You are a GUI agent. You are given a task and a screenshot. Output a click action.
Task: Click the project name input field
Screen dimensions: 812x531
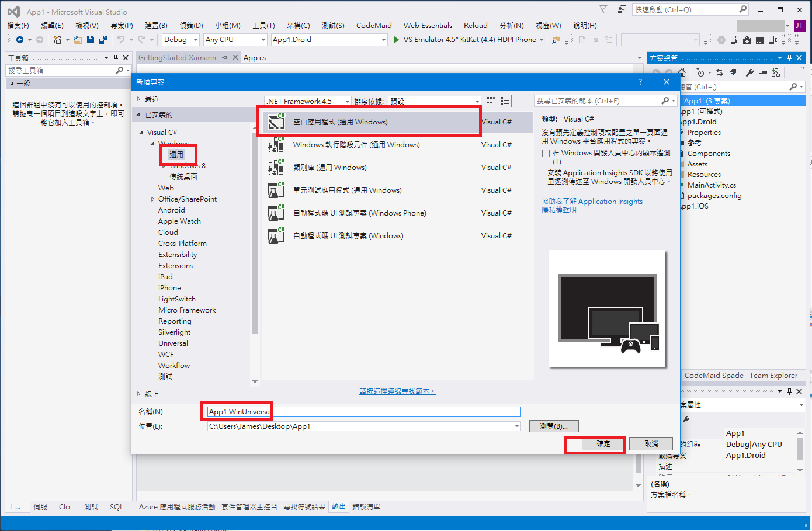(x=364, y=412)
